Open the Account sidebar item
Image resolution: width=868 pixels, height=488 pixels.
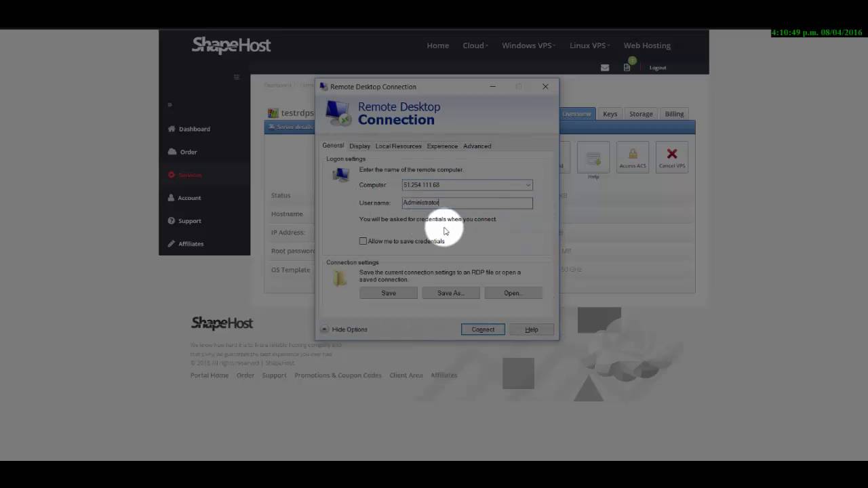click(184, 198)
